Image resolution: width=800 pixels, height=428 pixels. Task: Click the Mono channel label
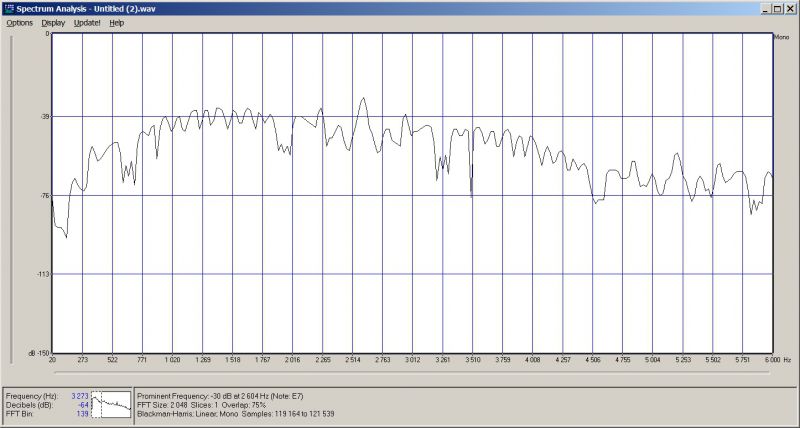(x=782, y=37)
